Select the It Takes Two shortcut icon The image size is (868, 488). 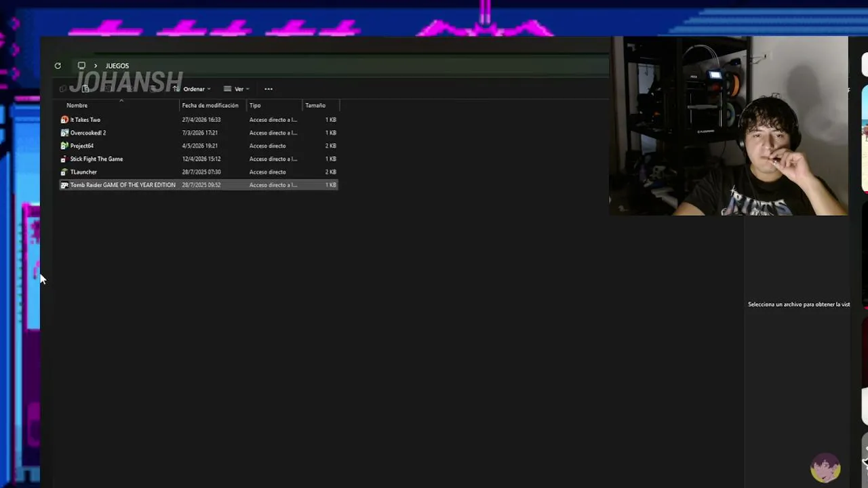pyautogui.click(x=64, y=120)
